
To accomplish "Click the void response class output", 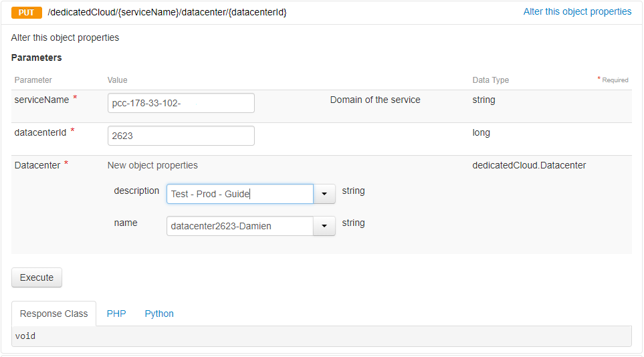I will pos(25,336).
